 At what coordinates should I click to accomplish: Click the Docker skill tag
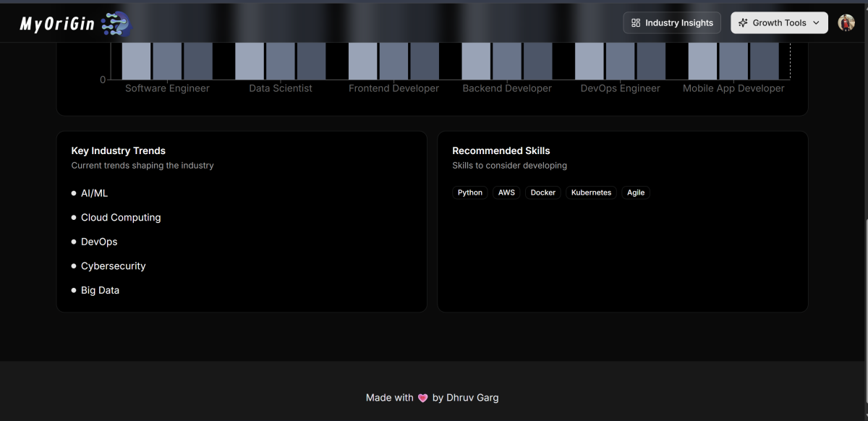[542, 192]
